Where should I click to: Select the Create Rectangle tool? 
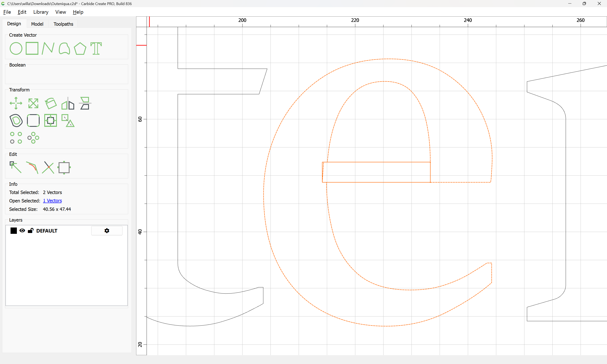(x=32, y=48)
